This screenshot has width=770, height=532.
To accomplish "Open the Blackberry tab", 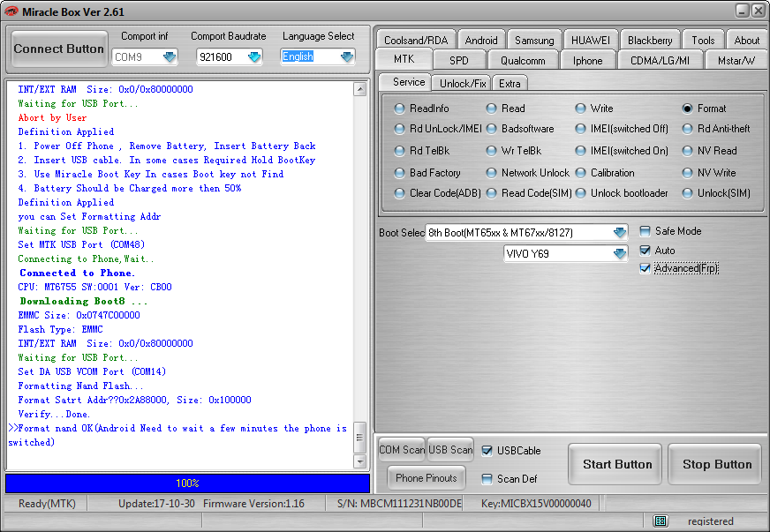I will pos(650,40).
